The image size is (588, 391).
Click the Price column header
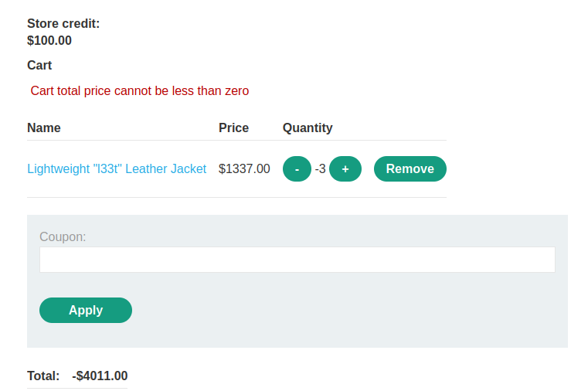tap(233, 127)
